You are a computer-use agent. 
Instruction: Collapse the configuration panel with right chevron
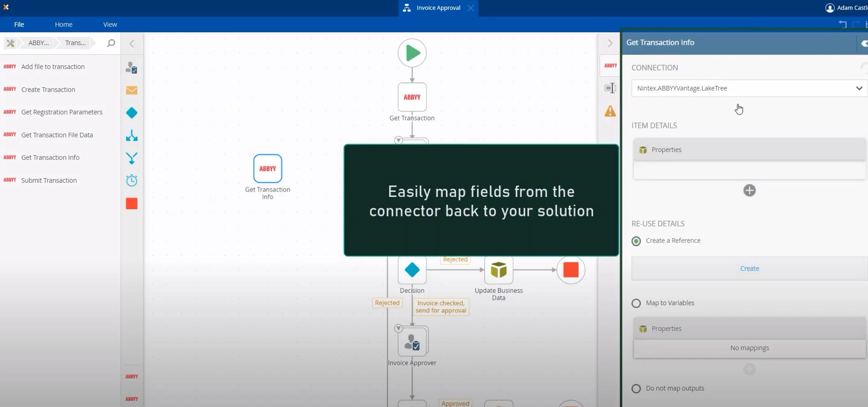[x=610, y=43]
